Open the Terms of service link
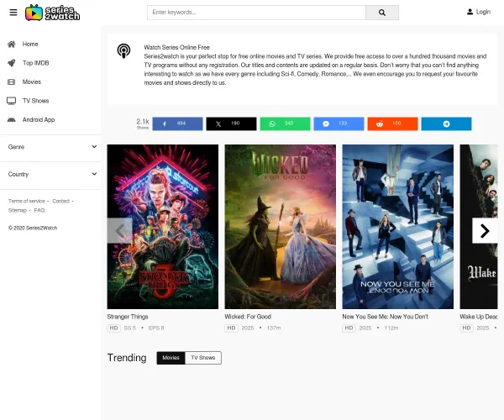The width and height of the screenshot is (504, 420). pyautogui.click(x=26, y=201)
